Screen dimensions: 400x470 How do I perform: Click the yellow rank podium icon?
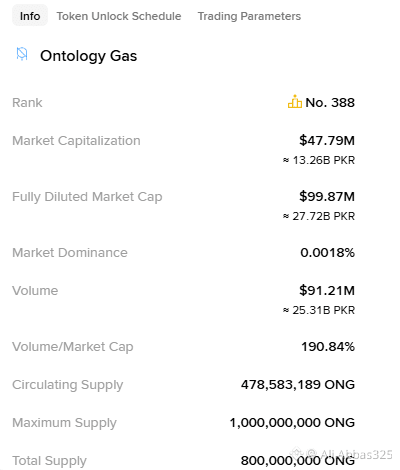(x=295, y=102)
